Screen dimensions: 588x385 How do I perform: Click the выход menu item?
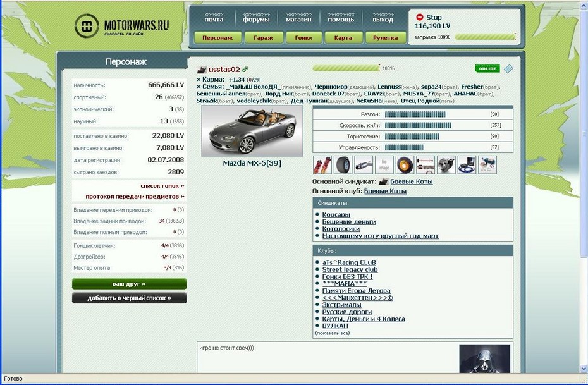click(x=383, y=20)
